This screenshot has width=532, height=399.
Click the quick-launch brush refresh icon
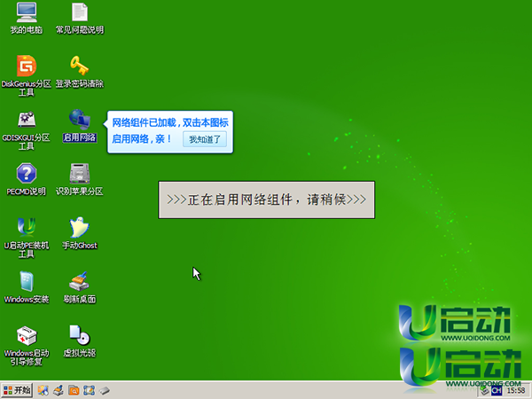(59, 390)
